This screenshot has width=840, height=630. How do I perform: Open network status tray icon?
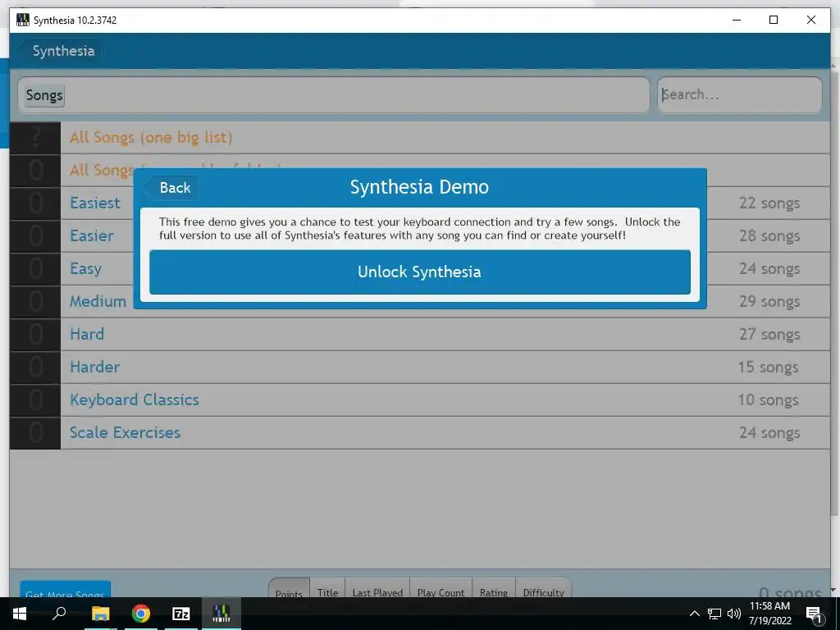coord(714,614)
